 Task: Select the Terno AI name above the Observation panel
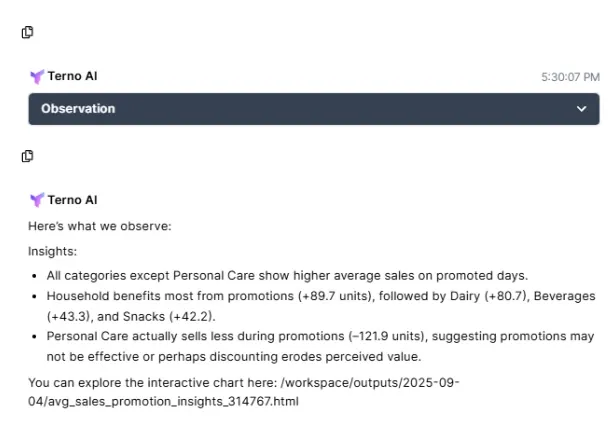point(72,76)
